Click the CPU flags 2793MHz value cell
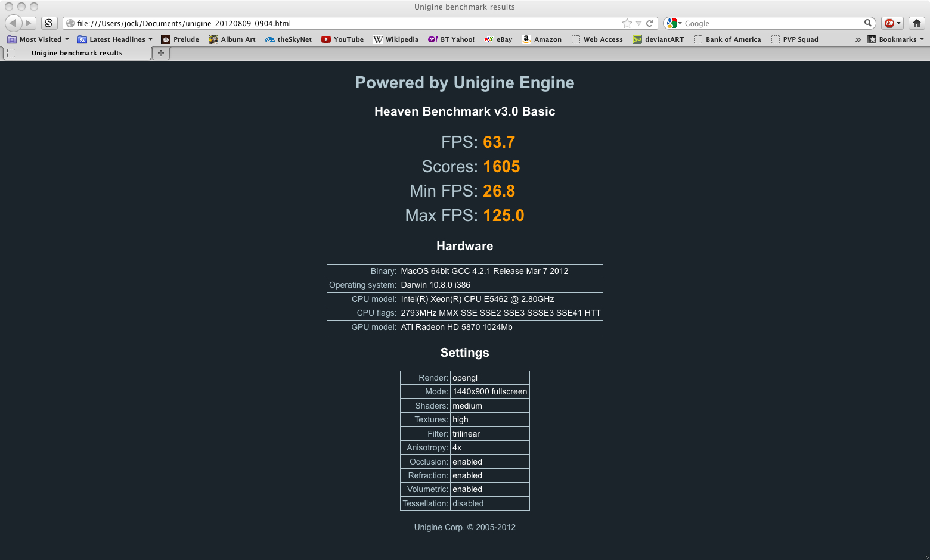 (x=501, y=313)
